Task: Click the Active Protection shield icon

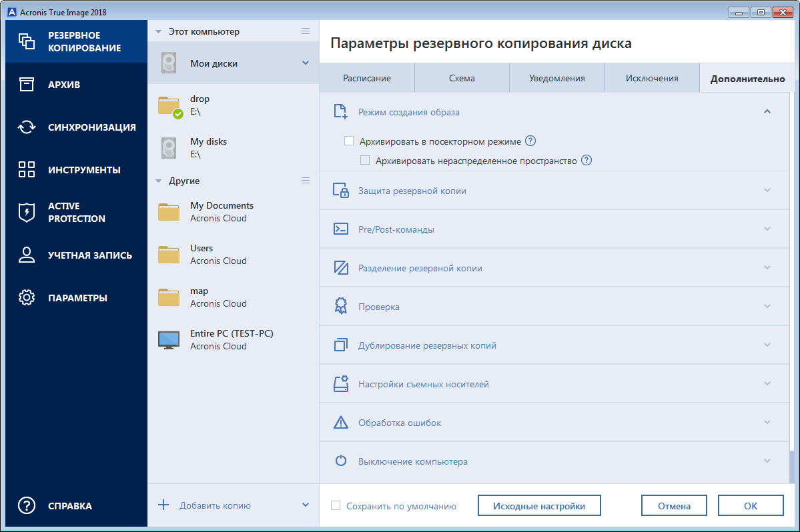Action: pos(27,212)
